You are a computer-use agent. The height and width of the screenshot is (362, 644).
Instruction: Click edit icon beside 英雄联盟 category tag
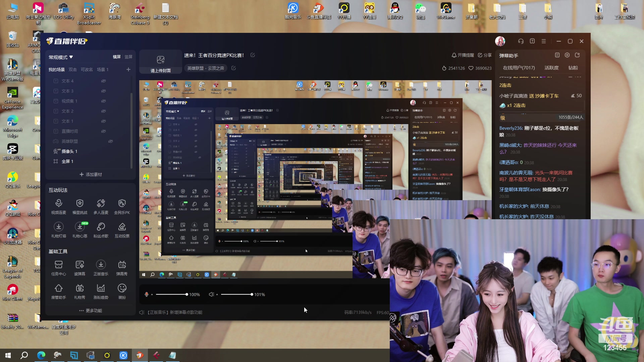(x=233, y=68)
